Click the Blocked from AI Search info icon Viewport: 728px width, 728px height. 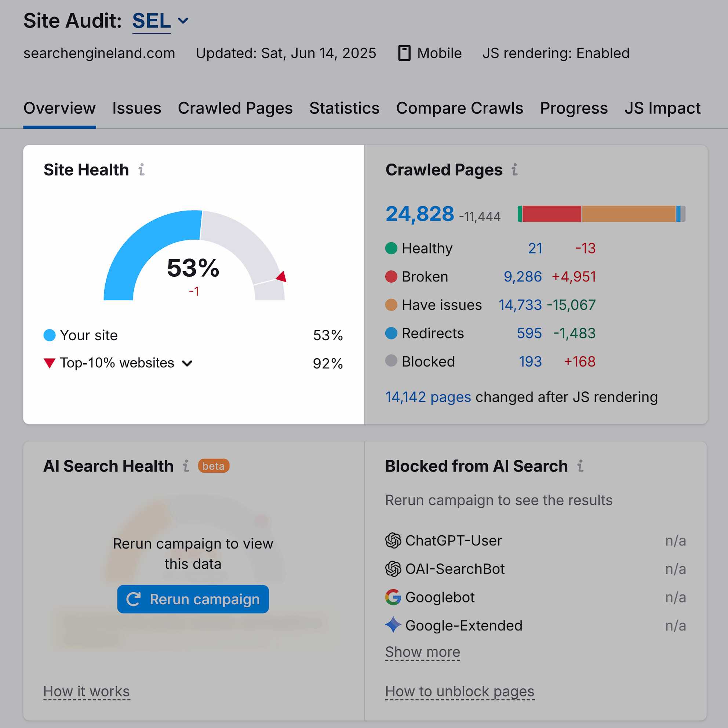[x=580, y=466]
